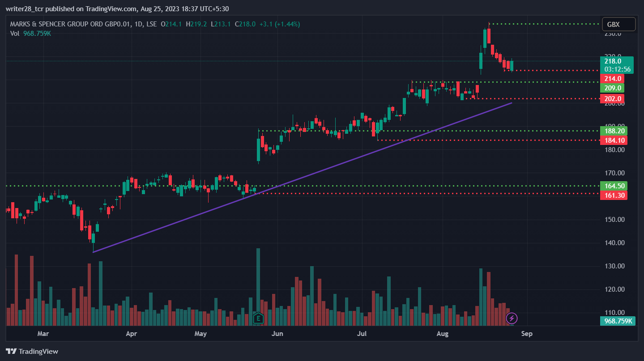Click the Mar label on time axis

coord(43,334)
